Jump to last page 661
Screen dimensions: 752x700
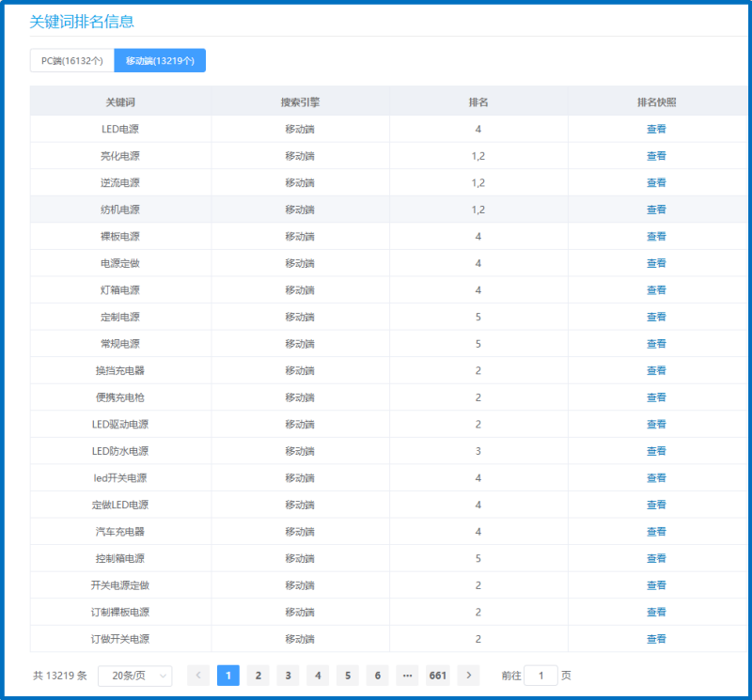(437, 676)
